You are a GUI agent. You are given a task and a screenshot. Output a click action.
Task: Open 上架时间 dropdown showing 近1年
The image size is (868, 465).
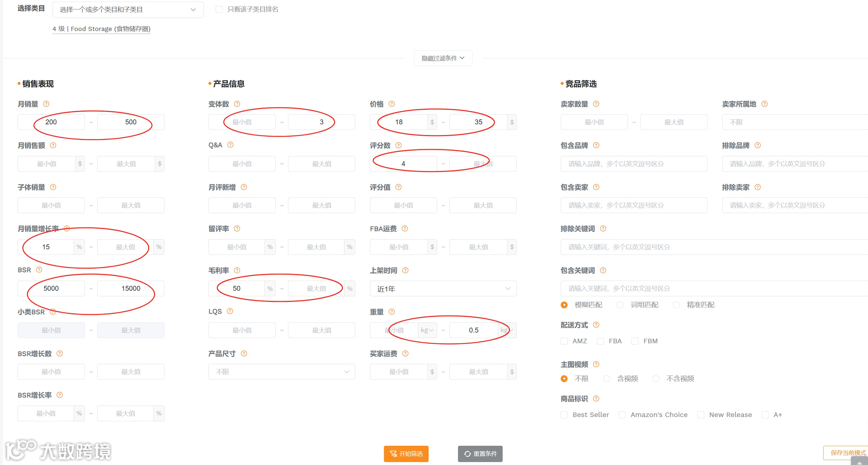pos(443,289)
